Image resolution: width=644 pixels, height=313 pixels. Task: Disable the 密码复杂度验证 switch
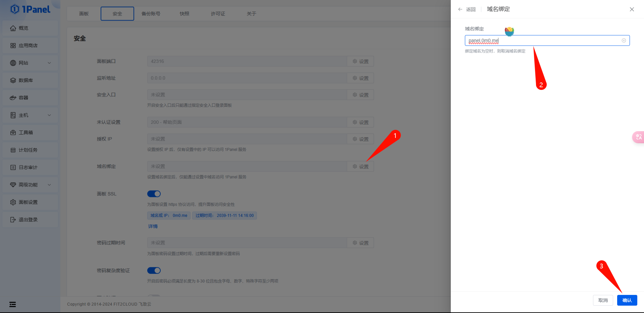154,270
